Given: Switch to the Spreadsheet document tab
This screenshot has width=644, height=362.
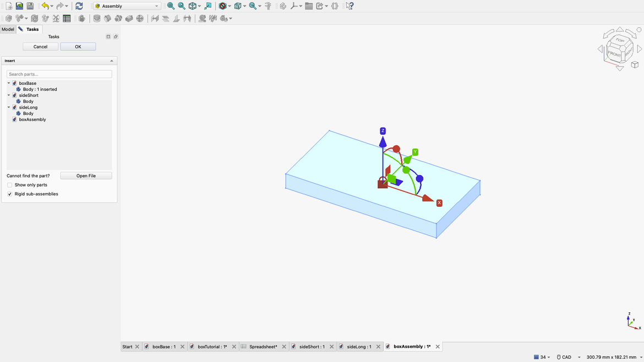Looking at the screenshot, I should point(263,347).
